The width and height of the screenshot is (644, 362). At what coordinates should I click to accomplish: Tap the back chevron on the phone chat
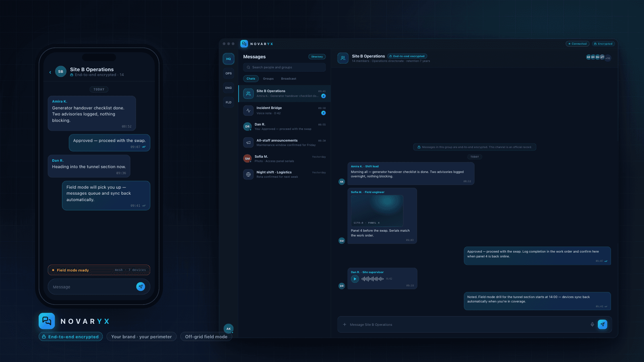click(50, 72)
